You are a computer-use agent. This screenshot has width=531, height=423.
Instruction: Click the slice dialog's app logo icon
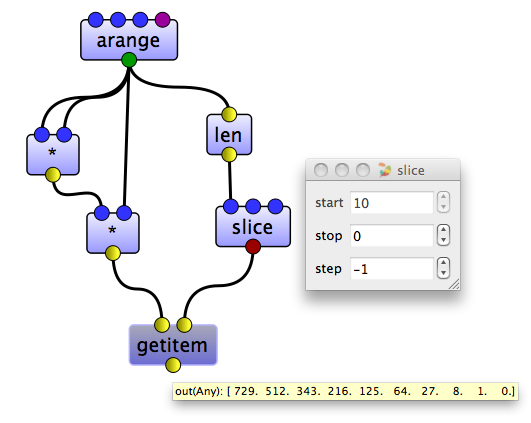(385, 170)
